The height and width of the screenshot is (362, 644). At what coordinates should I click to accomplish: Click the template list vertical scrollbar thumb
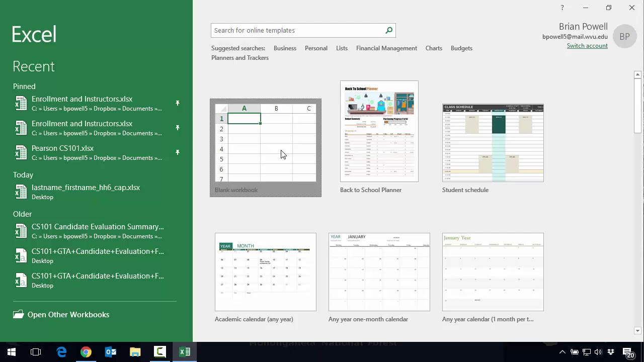[x=637, y=106]
